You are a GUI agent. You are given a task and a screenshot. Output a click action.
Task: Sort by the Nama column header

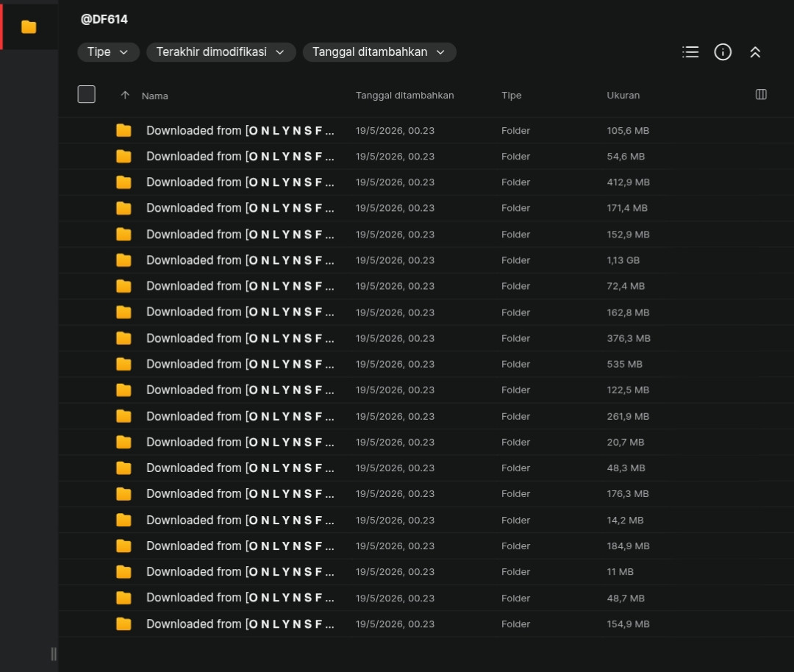(155, 96)
